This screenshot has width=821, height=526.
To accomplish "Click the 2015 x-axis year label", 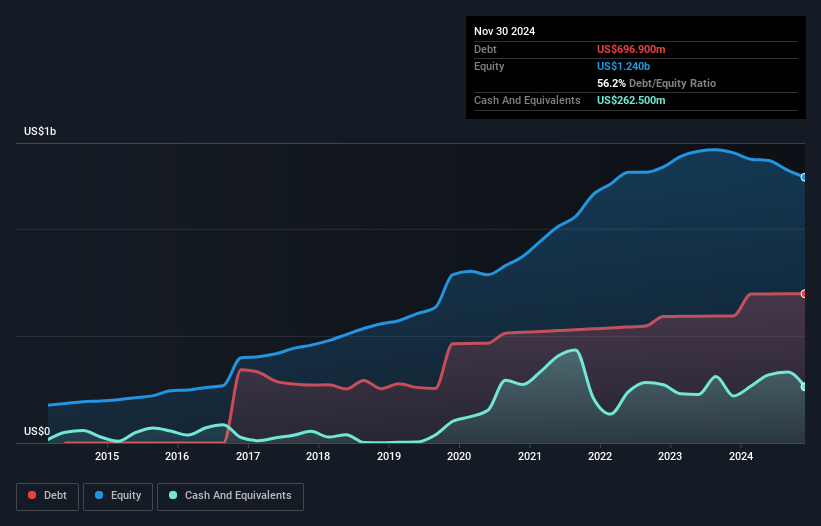I will tap(107, 456).
